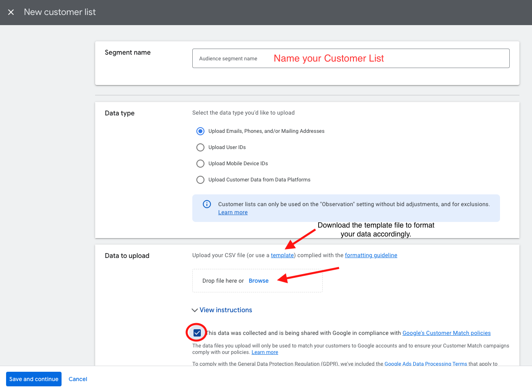Open Learn more link about customer lists
Viewport: 532px width, 392px height.
click(x=233, y=213)
